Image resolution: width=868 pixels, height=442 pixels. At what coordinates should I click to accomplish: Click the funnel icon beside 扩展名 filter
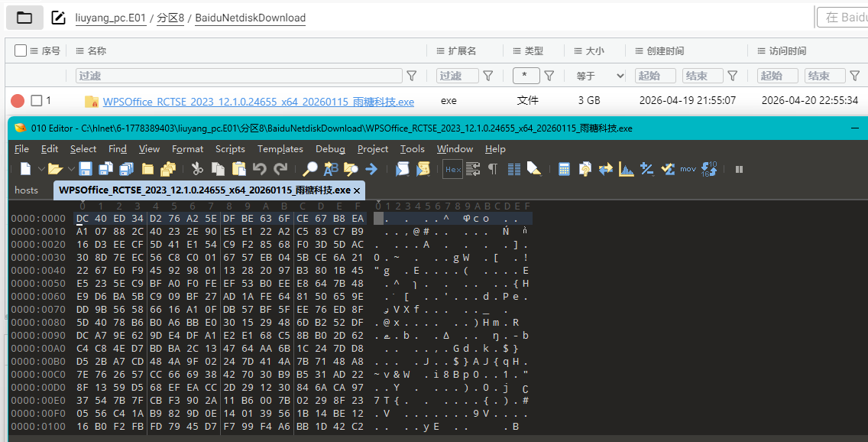click(488, 76)
